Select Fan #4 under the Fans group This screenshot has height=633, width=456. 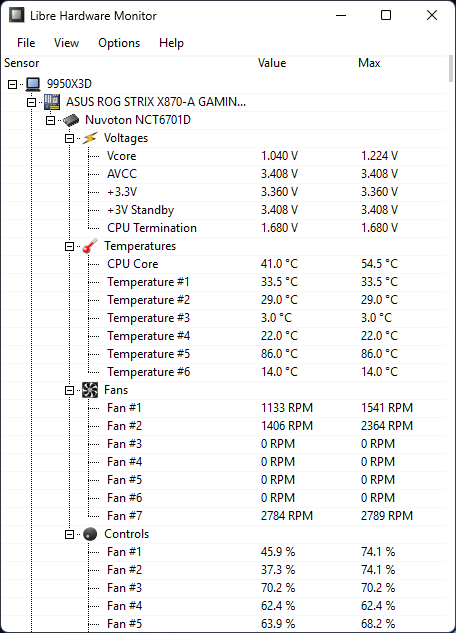(224, 462)
